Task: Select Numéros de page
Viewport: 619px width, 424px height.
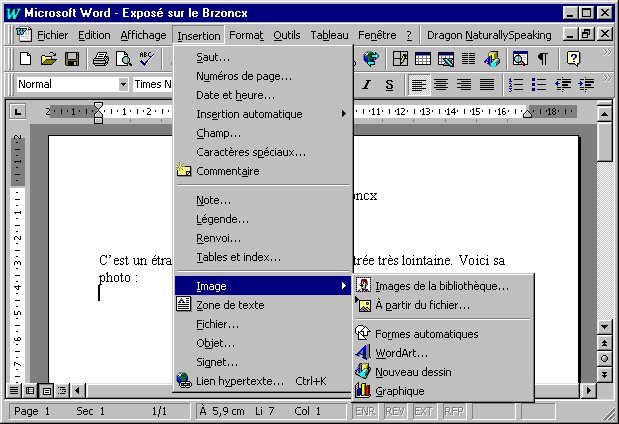Action: [263, 76]
